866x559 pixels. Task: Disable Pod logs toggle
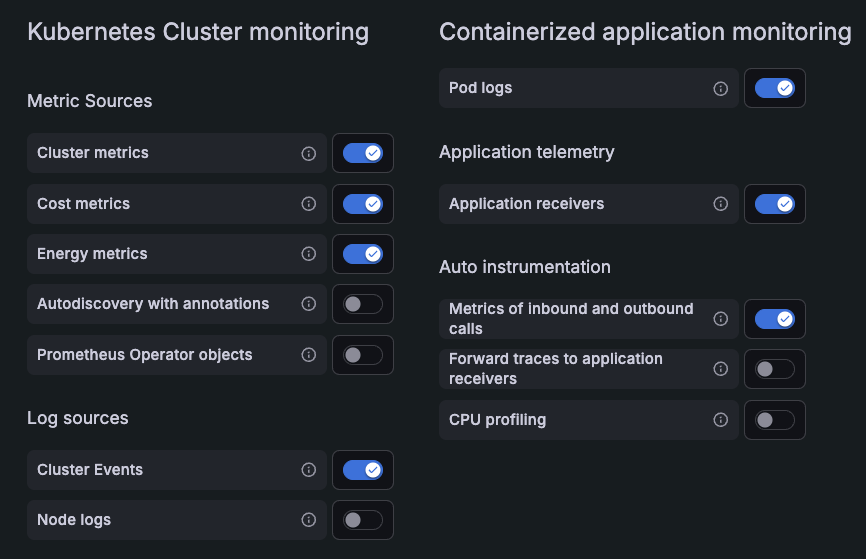tap(774, 88)
